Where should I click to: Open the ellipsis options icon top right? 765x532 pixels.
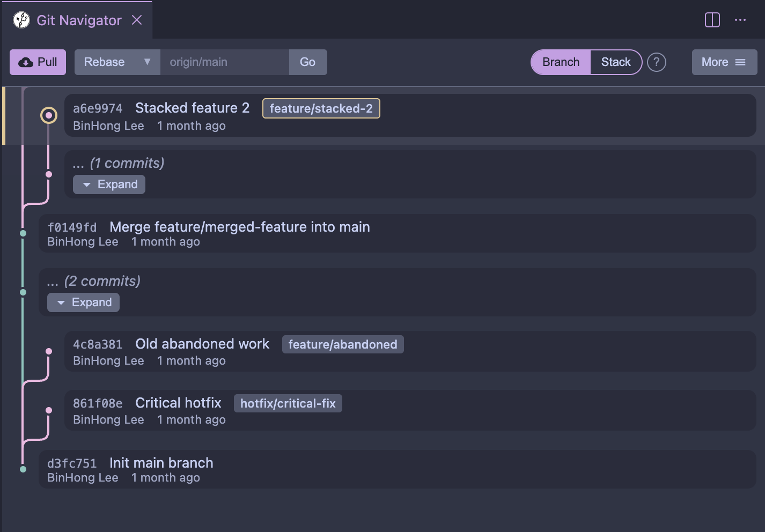[740, 19]
